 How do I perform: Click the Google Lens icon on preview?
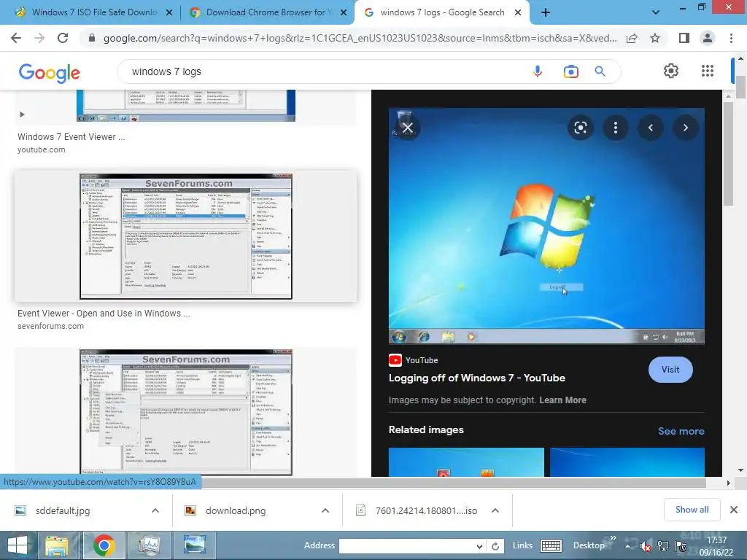pyautogui.click(x=580, y=128)
